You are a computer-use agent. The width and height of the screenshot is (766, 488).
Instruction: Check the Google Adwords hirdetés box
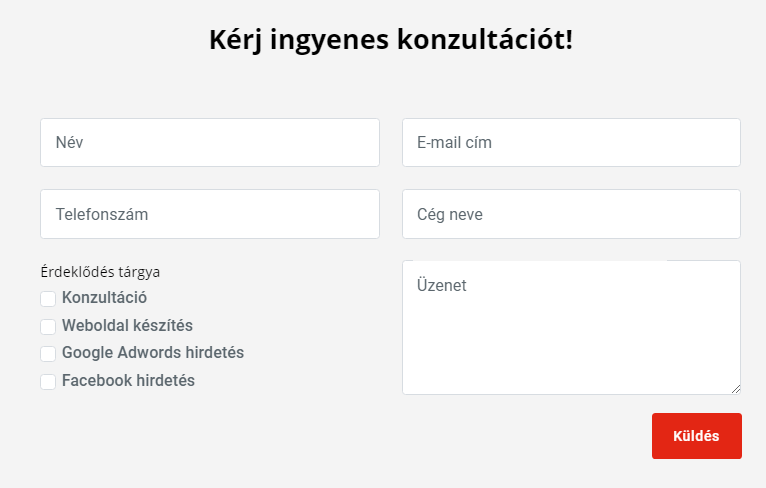pyautogui.click(x=48, y=354)
